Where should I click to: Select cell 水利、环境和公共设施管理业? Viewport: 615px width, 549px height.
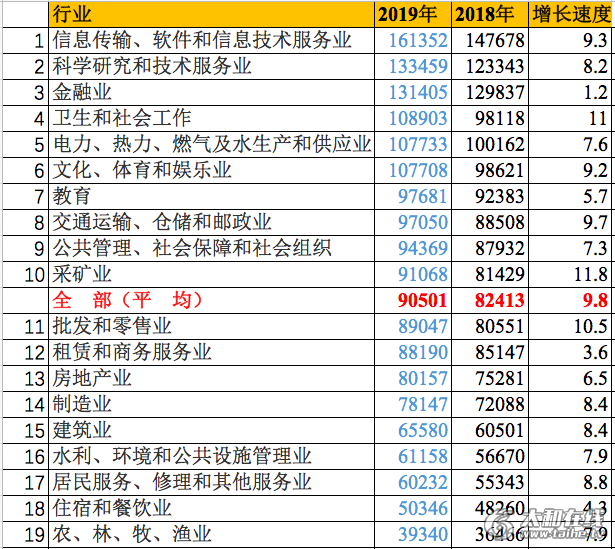coord(211,456)
